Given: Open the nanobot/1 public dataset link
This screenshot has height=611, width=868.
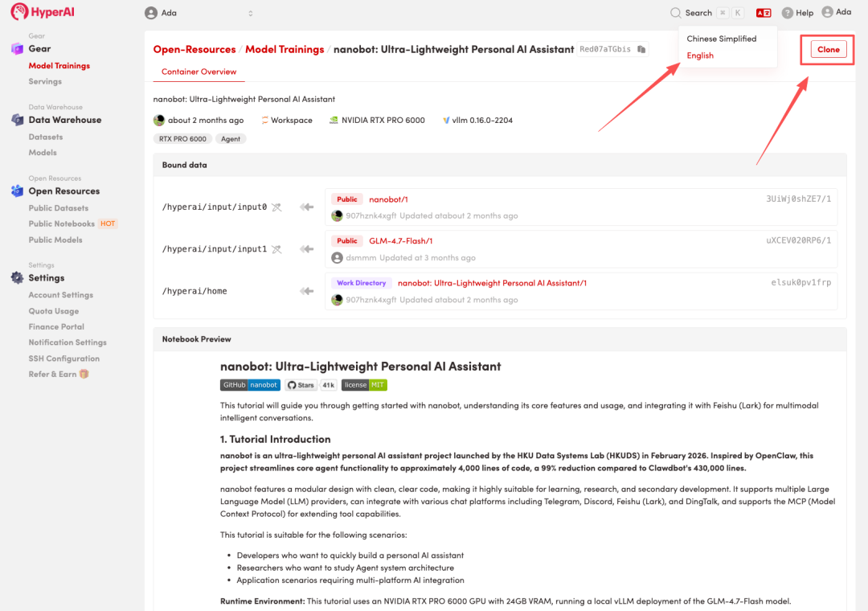Looking at the screenshot, I should pos(388,199).
